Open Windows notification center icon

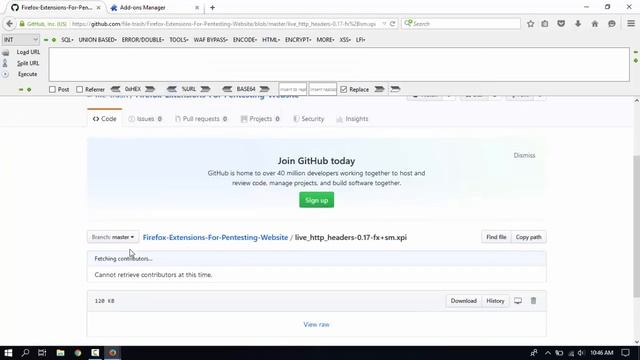626,353
